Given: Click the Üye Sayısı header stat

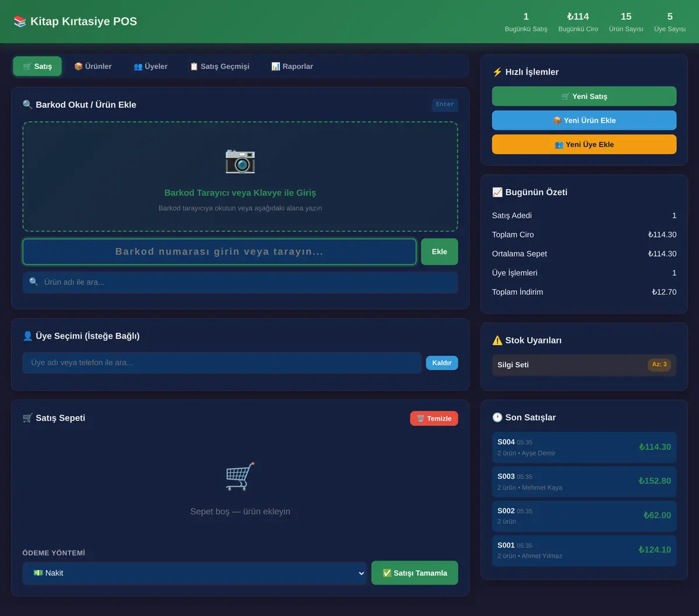Looking at the screenshot, I should tap(670, 22).
